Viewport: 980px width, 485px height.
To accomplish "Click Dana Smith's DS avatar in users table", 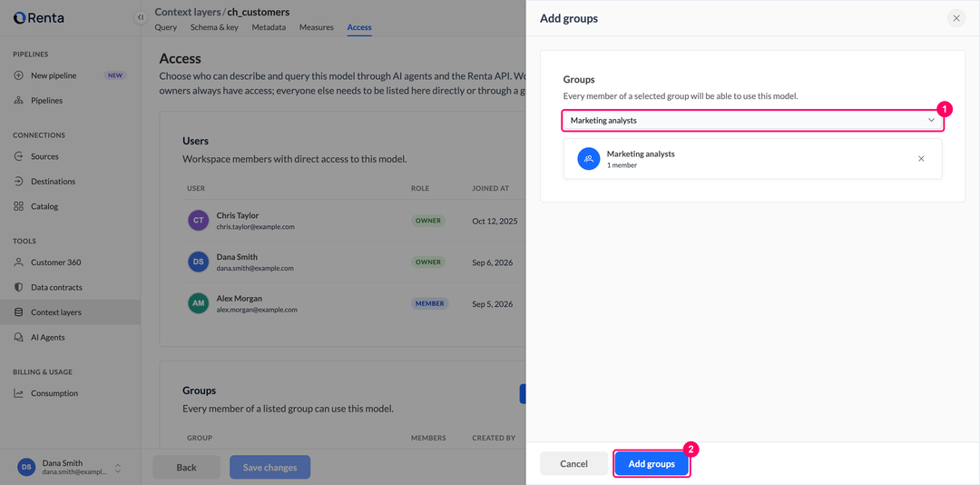I will (x=198, y=262).
